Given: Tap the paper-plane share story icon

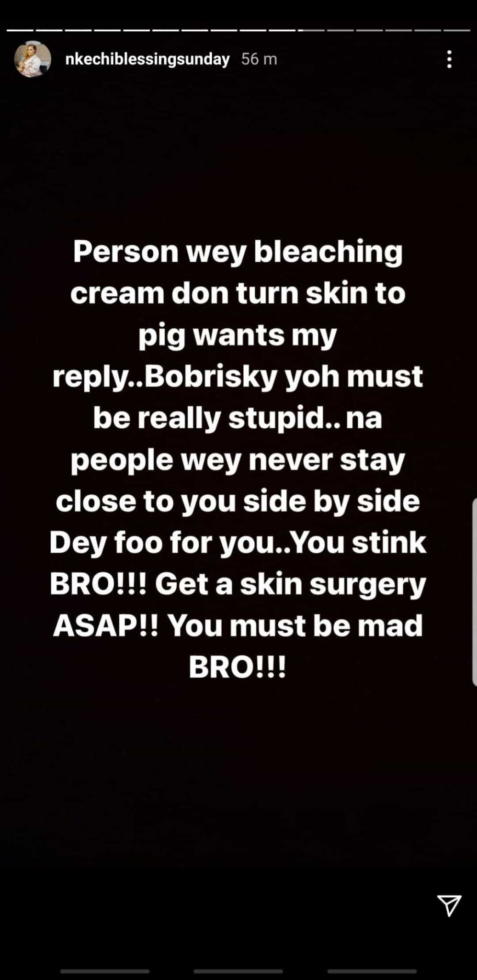Looking at the screenshot, I should [449, 905].
